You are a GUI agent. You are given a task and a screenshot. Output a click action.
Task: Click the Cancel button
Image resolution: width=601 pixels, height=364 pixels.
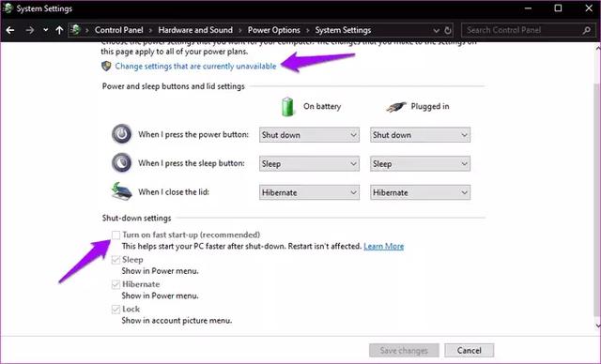pyautogui.click(x=470, y=350)
